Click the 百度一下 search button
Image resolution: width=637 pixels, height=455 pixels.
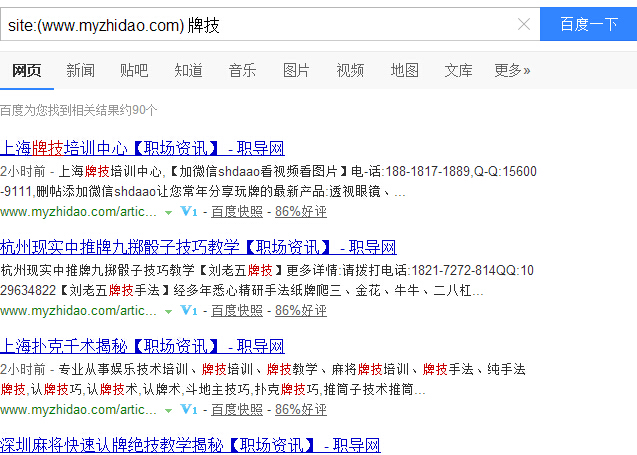tap(588, 24)
